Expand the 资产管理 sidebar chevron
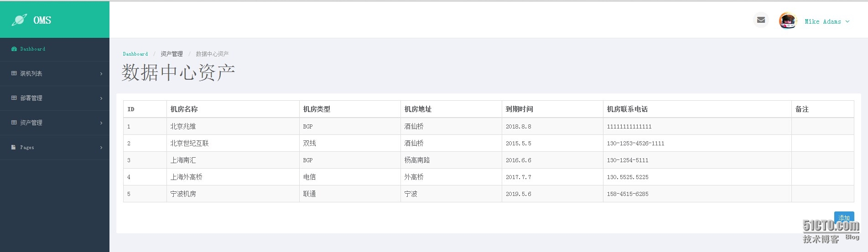Image resolution: width=868 pixels, height=252 pixels. (101, 123)
